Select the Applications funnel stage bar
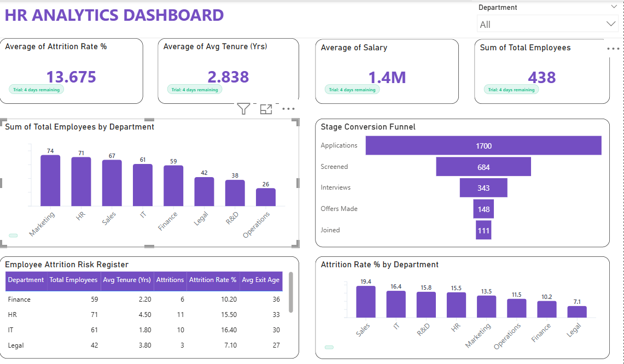 click(x=483, y=146)
